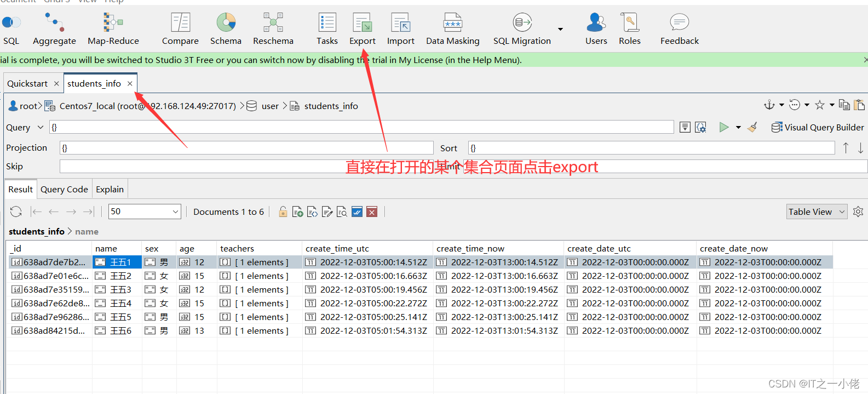Click the up arrow beside the Sort field

coord(846,148)
